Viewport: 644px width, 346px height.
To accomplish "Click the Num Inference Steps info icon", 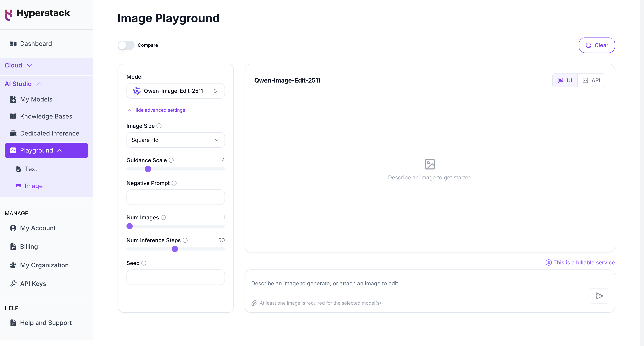I will (185, 240).
